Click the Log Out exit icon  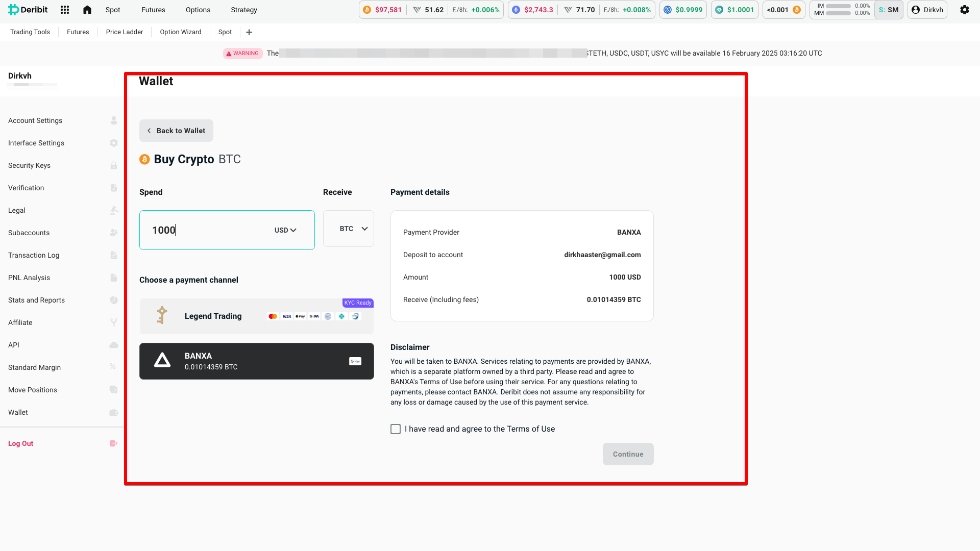pyautogui.click(x=114, y=443)
